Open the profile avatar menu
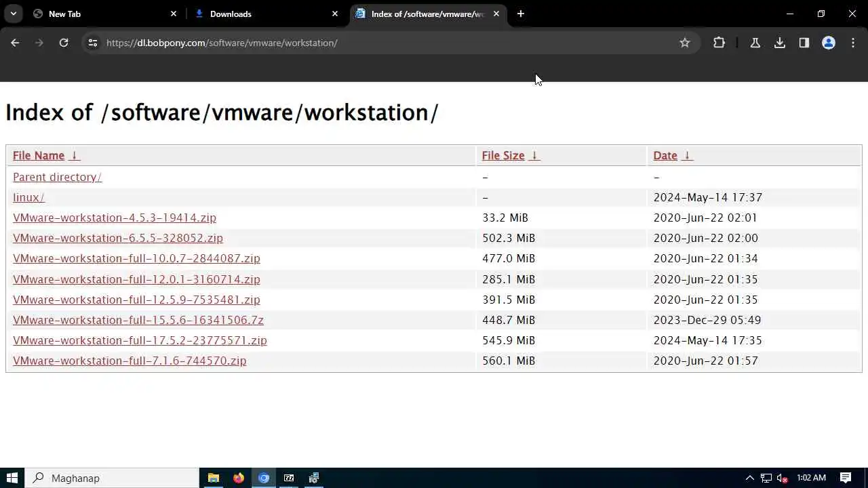Image resolution: width=868 pixels, height=488 pixels. coord(829,43)
